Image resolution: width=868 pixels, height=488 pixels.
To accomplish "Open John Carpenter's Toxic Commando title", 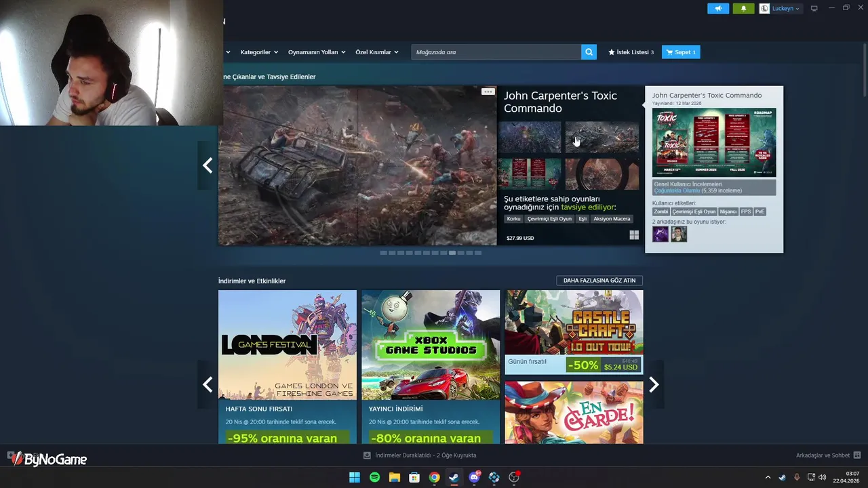I will pyautogui.click(x=560, y=102).
